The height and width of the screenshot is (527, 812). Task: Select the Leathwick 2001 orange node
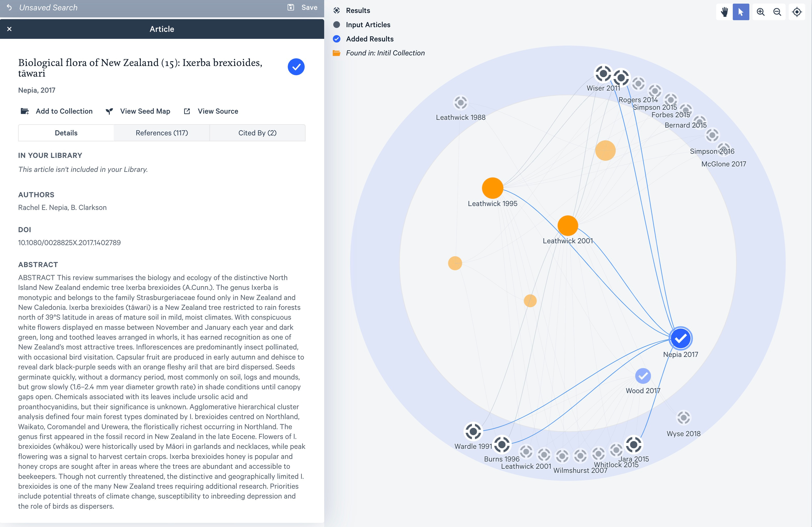pyautogui.click(x=568, y=225)
